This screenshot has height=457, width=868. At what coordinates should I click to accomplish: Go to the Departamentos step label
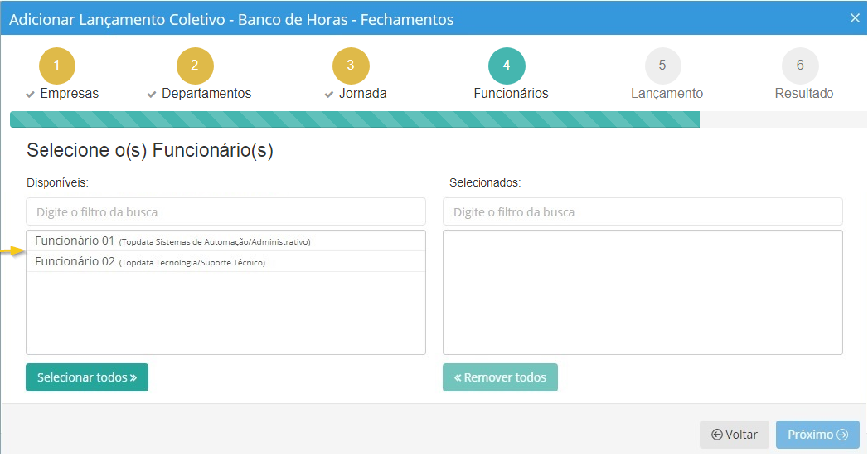pos(206,94)
